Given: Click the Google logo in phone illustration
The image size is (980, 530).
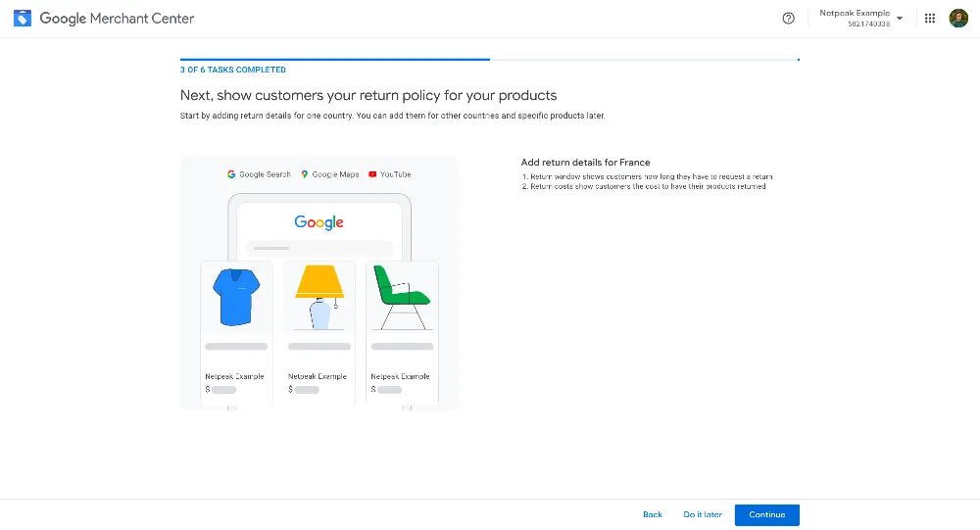Looking at the screenshot, I should tap(318, 222).
